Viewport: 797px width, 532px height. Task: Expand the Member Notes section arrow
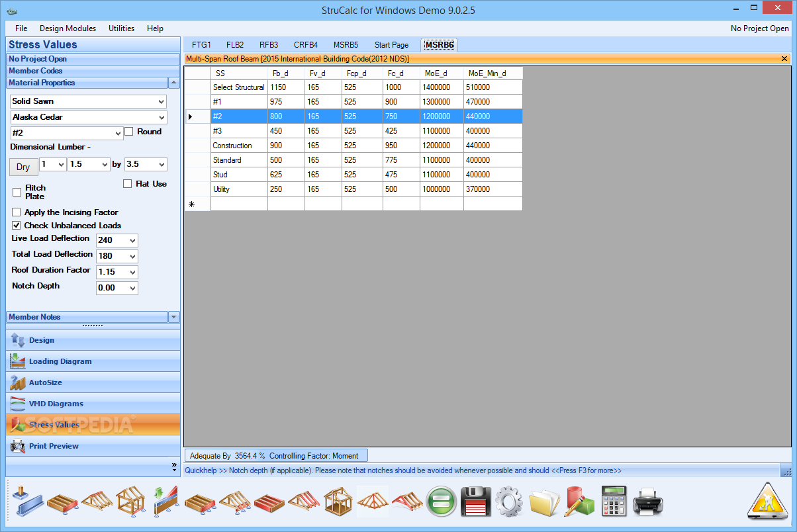[174, 317]
